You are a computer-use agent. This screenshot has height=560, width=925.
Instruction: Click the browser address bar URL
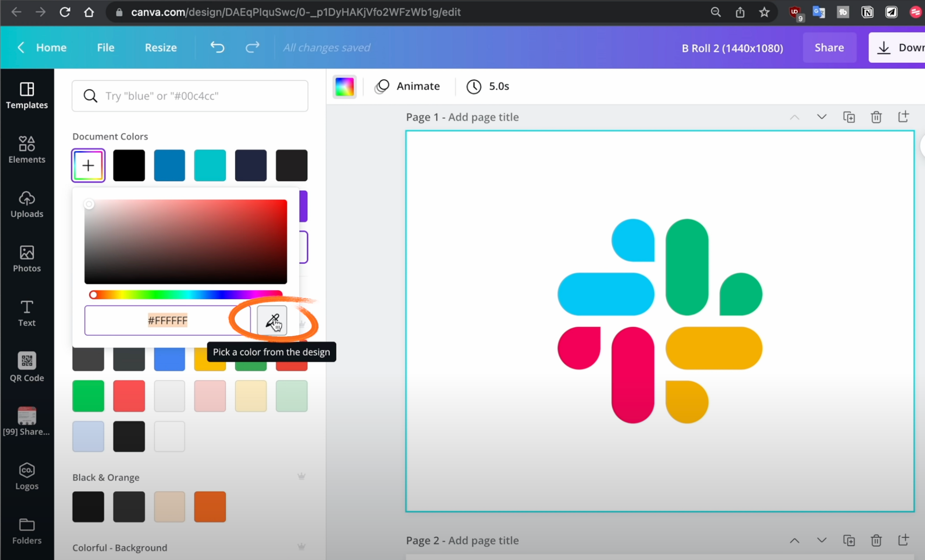pos(296,12)
